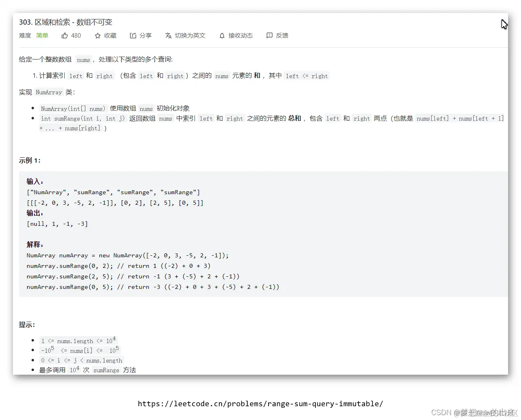Click the label 难度
This screenshot has height=420, width=521.
pos(25,36)
